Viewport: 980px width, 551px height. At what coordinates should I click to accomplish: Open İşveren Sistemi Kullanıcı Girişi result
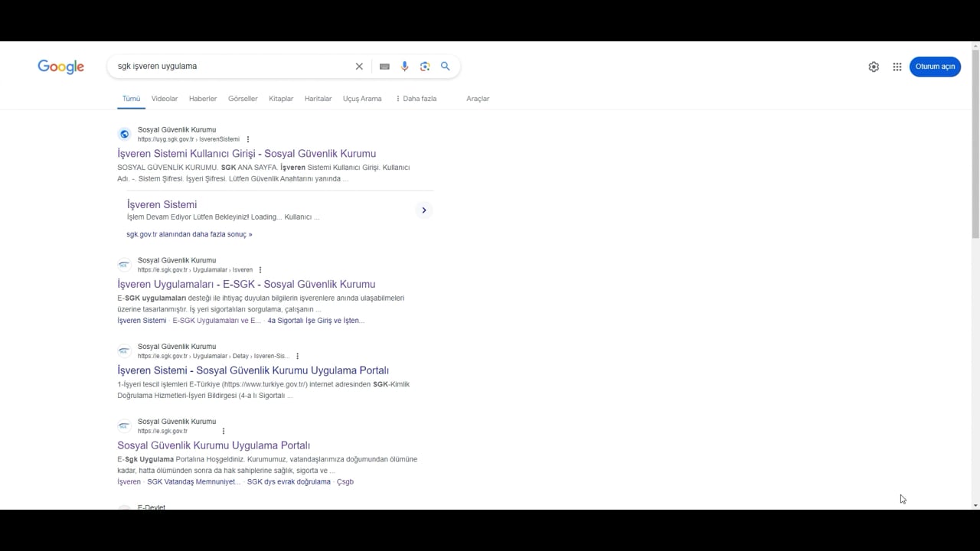tap(247, 154)
